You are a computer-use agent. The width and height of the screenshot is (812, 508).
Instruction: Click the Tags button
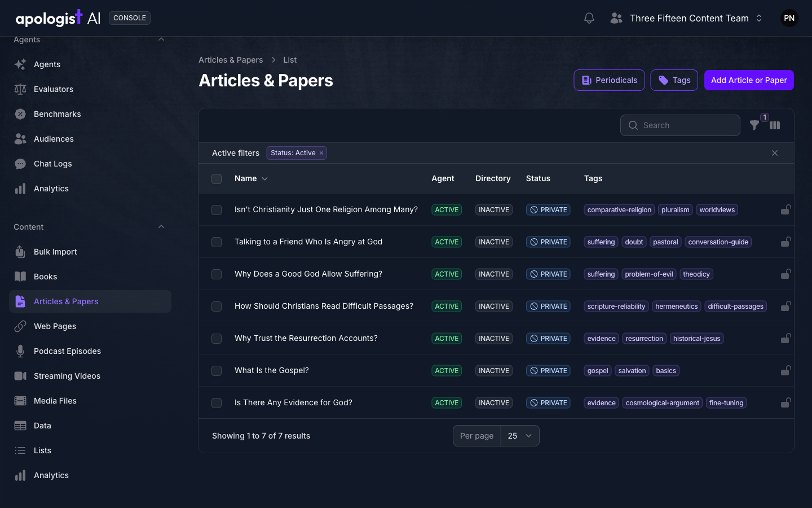674,80
